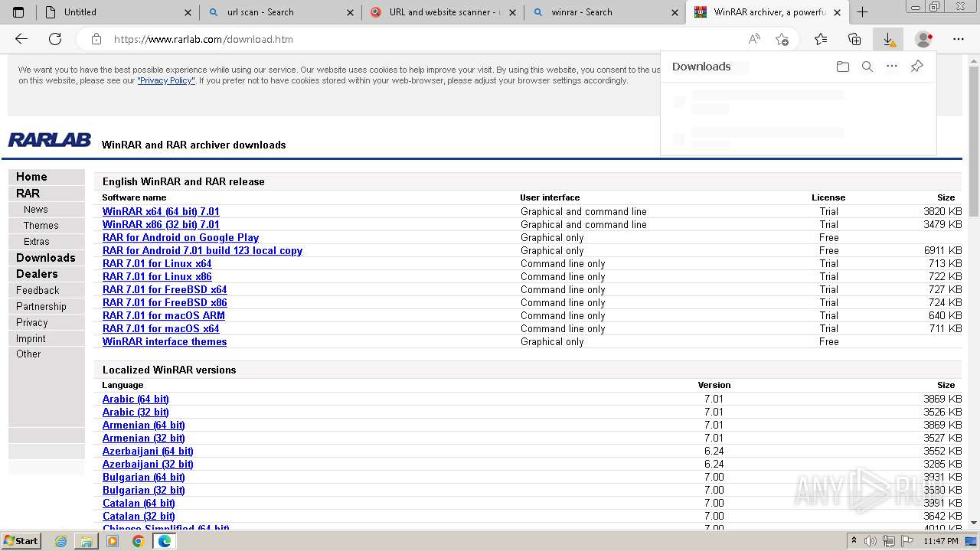
Task: Open News in the site sidebar
Action: point(36,210)
